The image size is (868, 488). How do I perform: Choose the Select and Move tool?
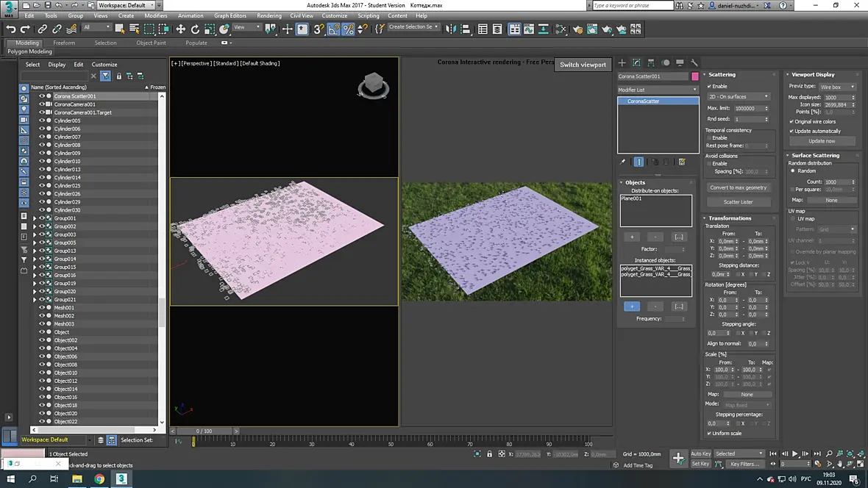tap(180, 29)
